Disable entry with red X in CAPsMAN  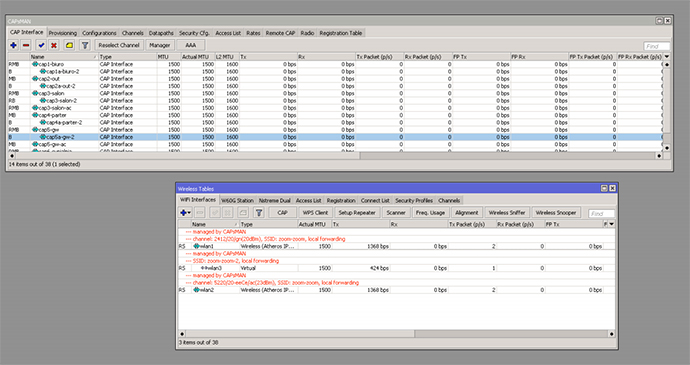click(x=54, y=45)
